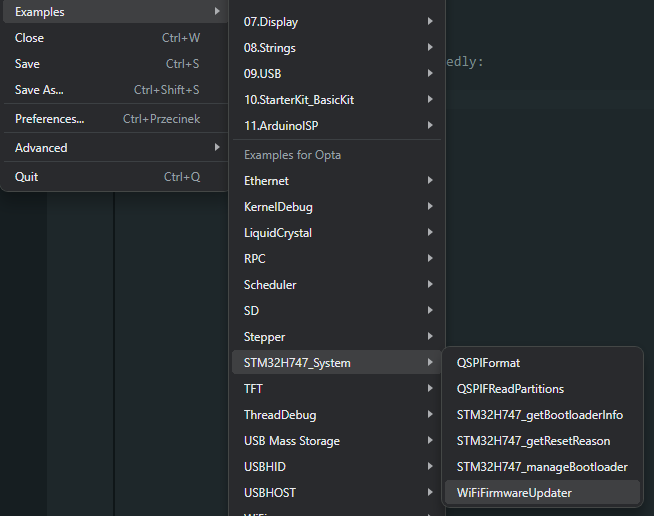This screenshot has width=654, height=516.
Task: Open the Scheduler examples submenu
Action: [x=337, y=285]
